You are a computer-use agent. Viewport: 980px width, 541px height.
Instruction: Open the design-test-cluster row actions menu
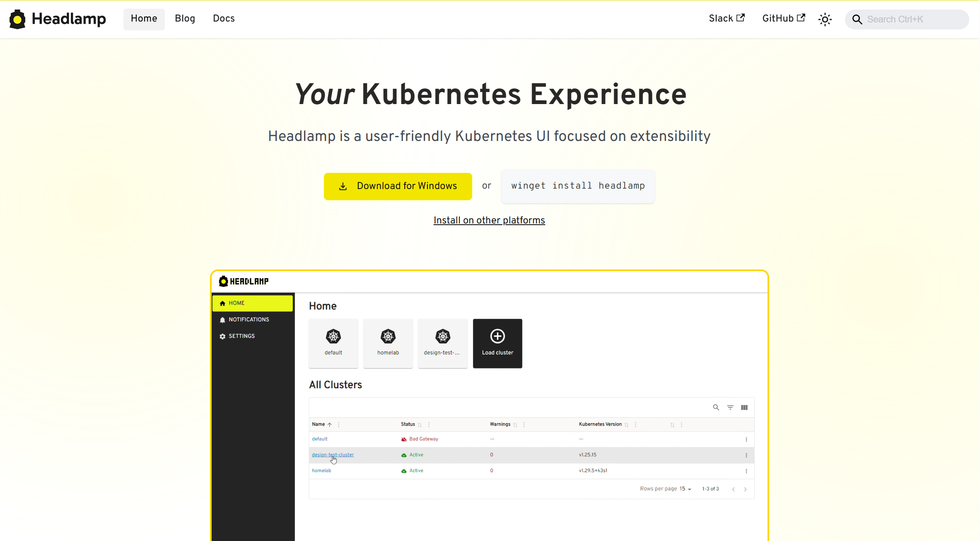tap(746, 455)
